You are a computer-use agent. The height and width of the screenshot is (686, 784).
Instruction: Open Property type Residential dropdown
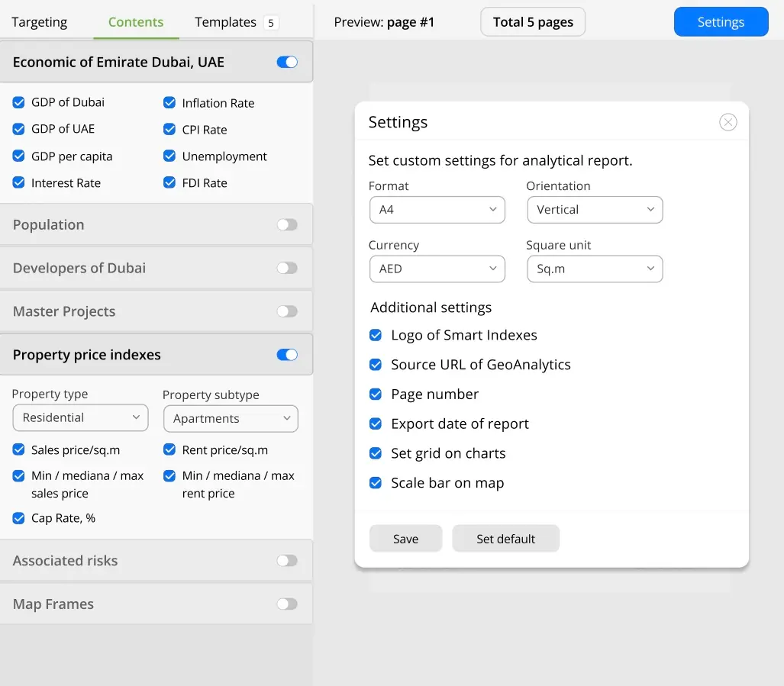80,417
